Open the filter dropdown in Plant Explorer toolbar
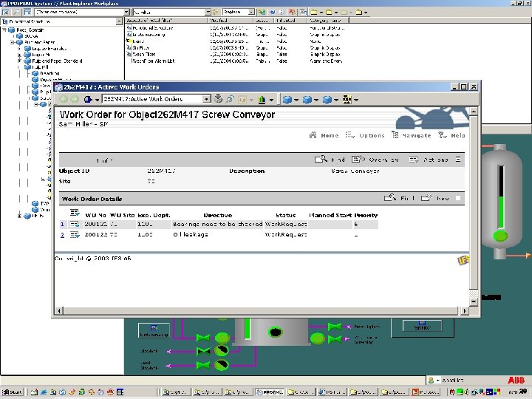 (x=208, y=12)
